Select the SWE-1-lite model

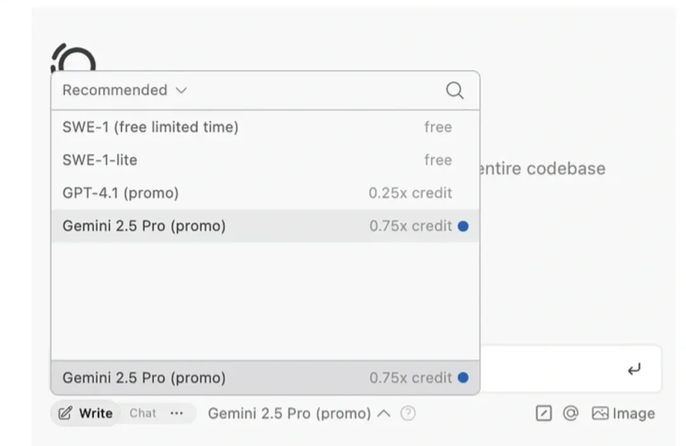[x=100, y=160]
